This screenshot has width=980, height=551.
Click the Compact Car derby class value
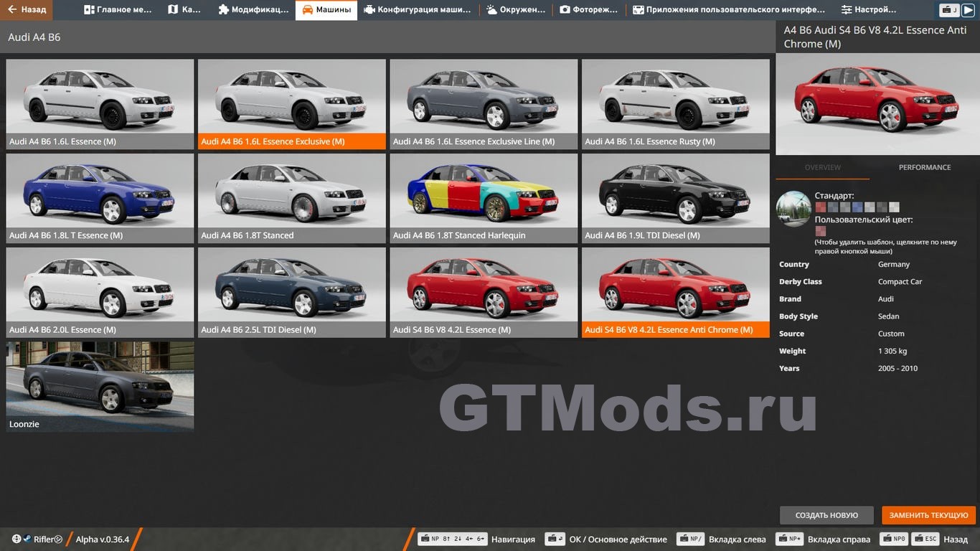pyautogui.click(x=900, y=282)
